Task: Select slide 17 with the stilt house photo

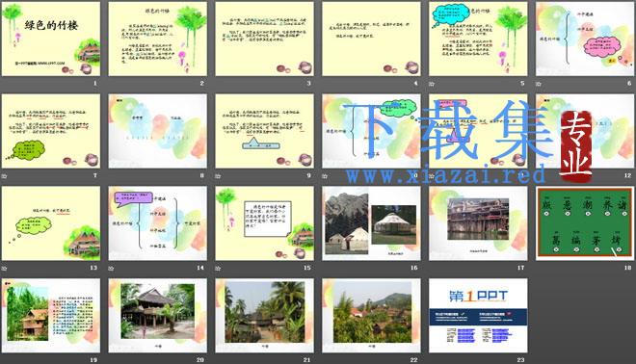Action: [x=478, y=223]
